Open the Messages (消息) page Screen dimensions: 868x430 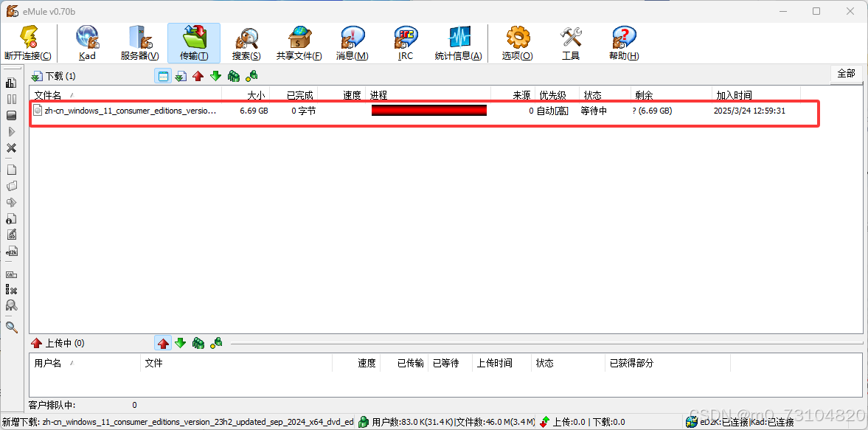tap(352, 43)
